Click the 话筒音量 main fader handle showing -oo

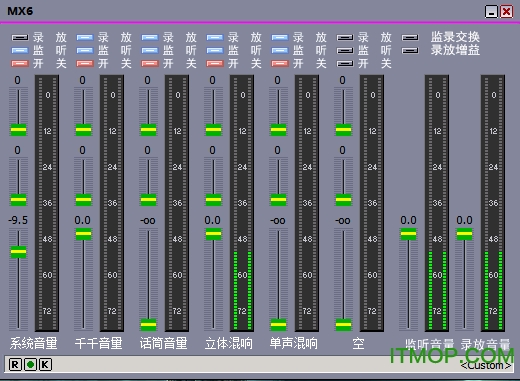click(148, 324)
